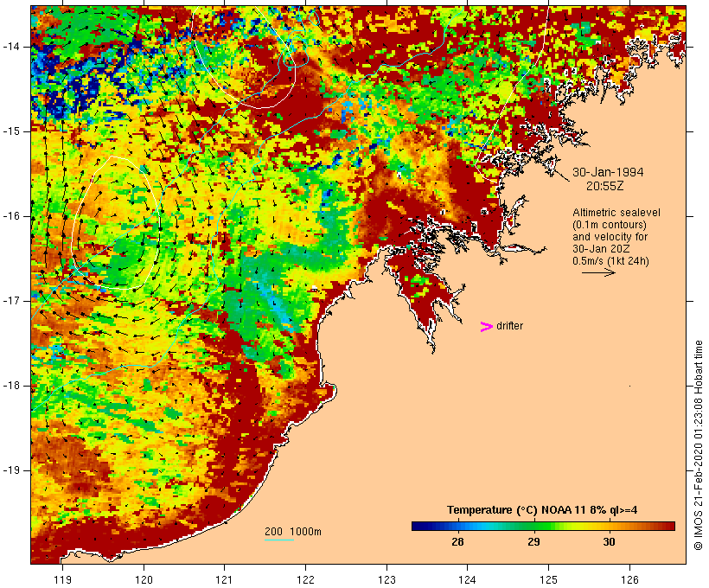Click the IMOS copyright timestamp text
This screenshot has width=709, height=588.
[698, 445]
